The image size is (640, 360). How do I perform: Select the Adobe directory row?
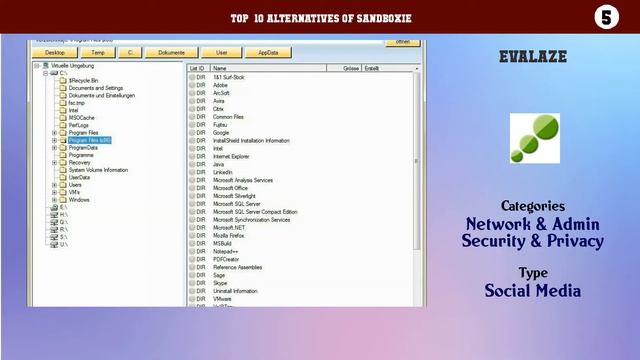[300, 85]
